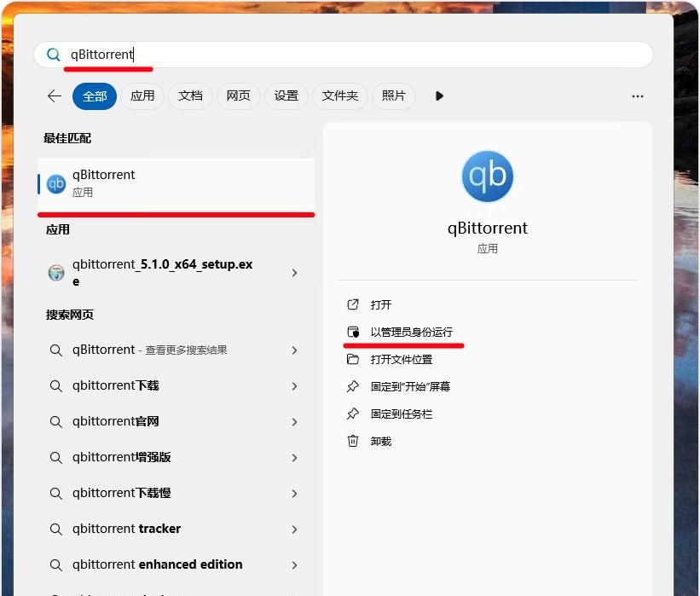Expand the chevron next to the setup.exe entry
The image size is (700, 596).
294,274
